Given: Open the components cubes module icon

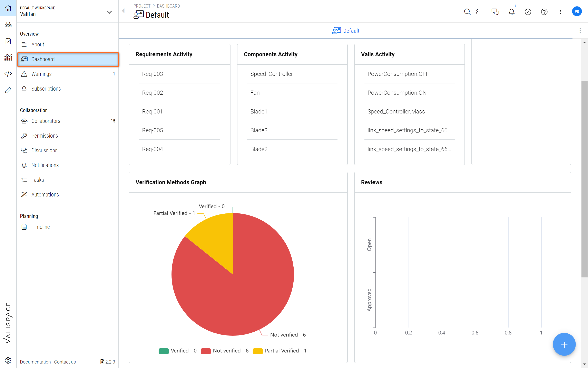Looking at the screenshot, I should click(x=8, y=25).
